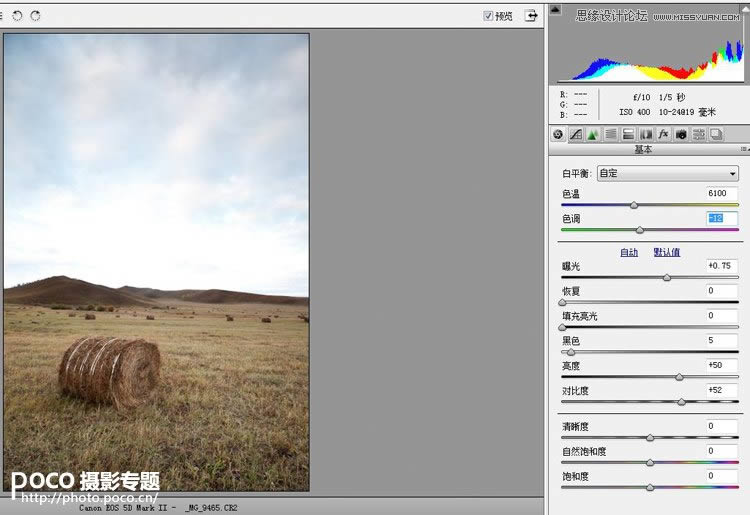This screenshot has height=515, width=750.
Task: Toggle shadow clipping warning on histogram
Action: pyautogui.click(x=556, y=11)
